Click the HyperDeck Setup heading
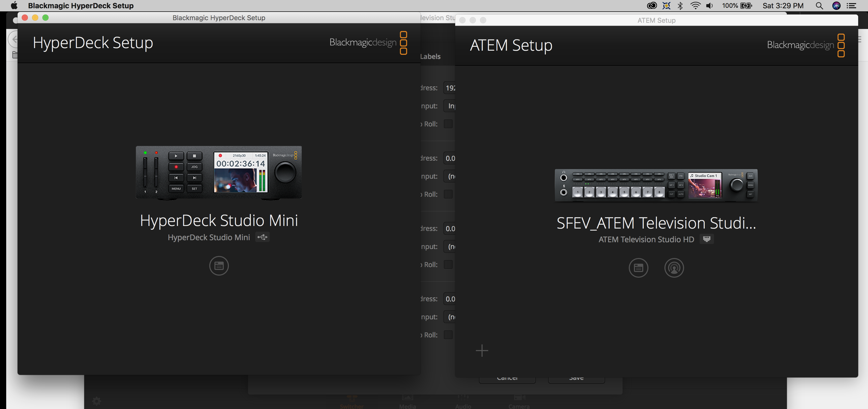The image size is (868, 409). 93,43
